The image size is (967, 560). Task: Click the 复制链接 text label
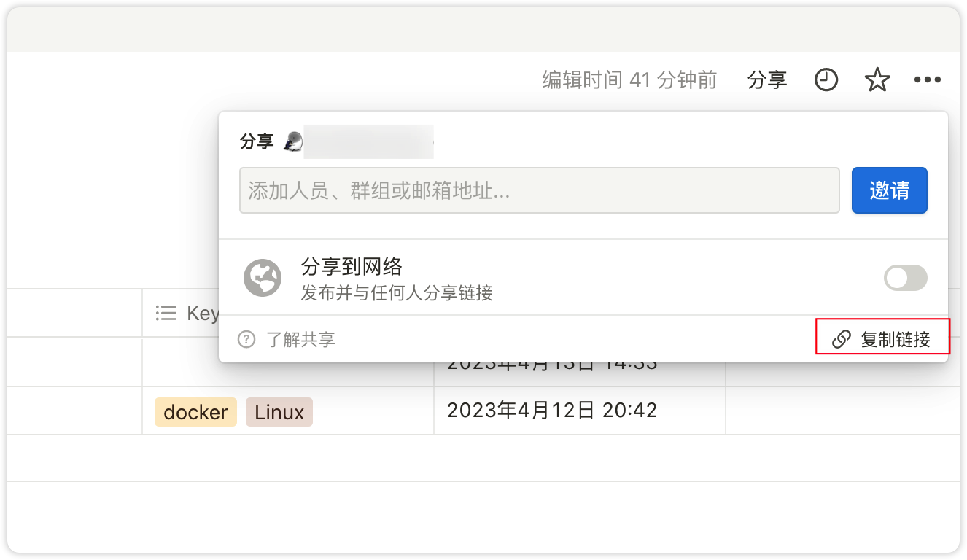[x=896, y=340]
